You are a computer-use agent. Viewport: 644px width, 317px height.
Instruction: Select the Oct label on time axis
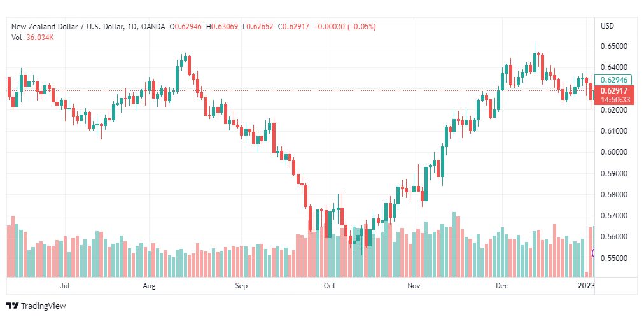(x=330, y=286)
